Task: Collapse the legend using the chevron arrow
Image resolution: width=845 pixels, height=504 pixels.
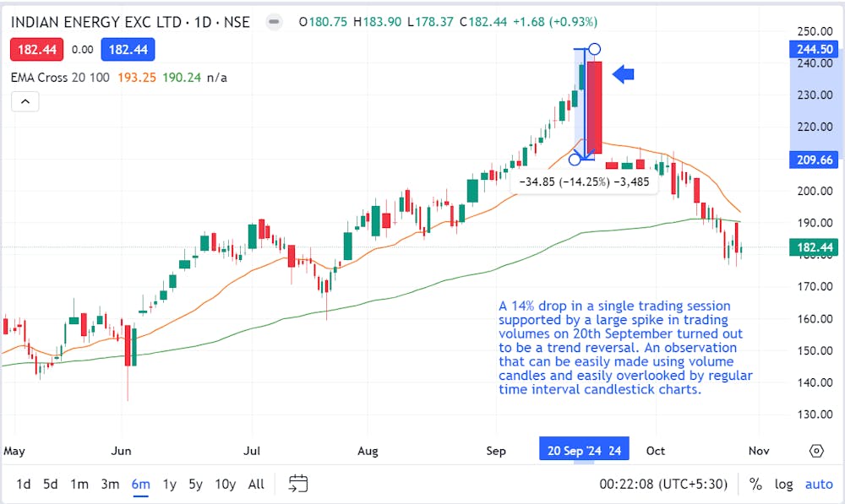Action: point(25,100)
